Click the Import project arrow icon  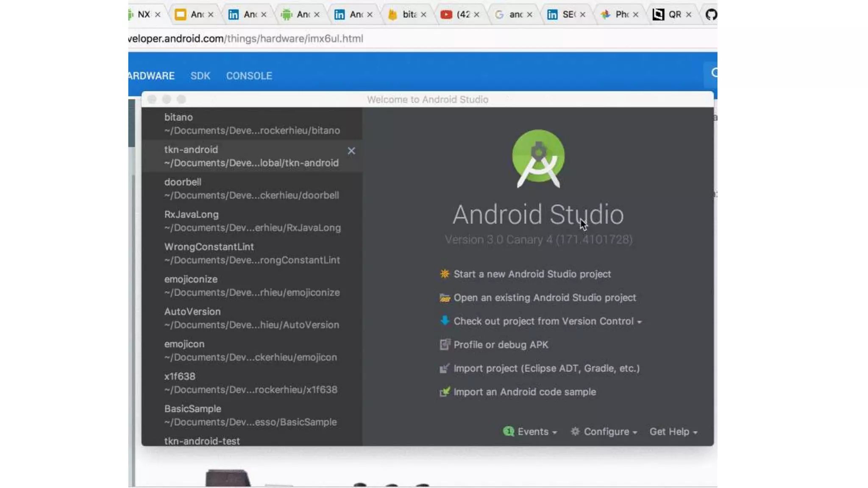tap(444, 368)
